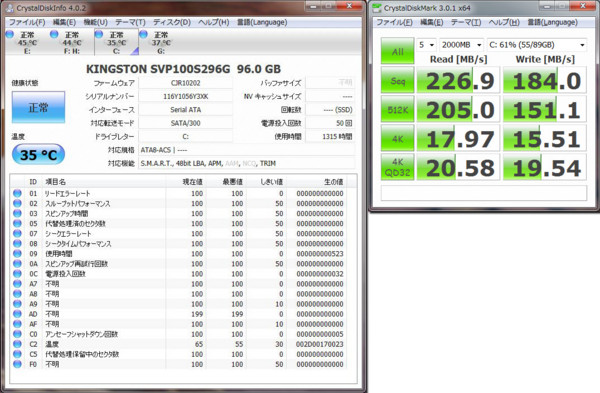The image size is (600, 393).
Task: Click status orb for attribute 0A row
Action: coord(17,264)
